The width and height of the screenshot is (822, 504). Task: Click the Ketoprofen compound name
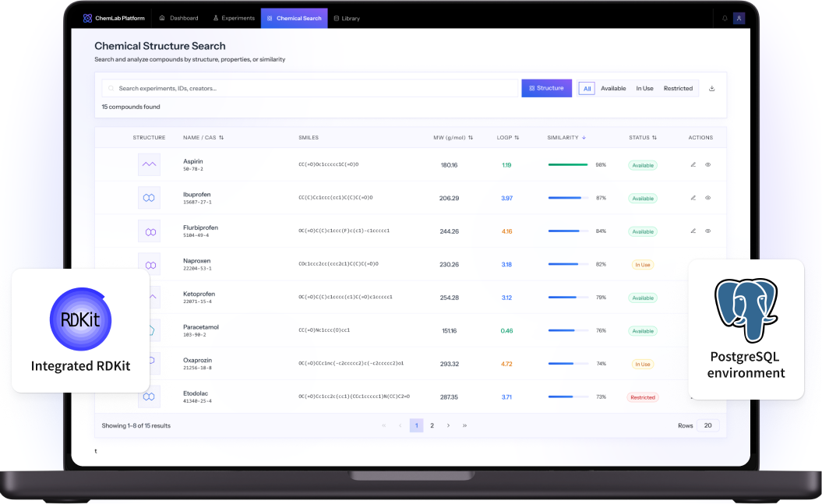[199, 294]
